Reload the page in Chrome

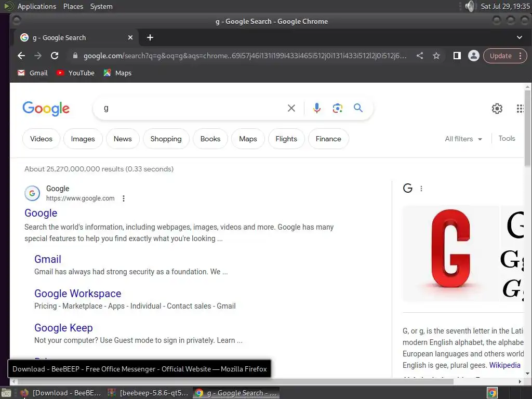pos(55,56)
